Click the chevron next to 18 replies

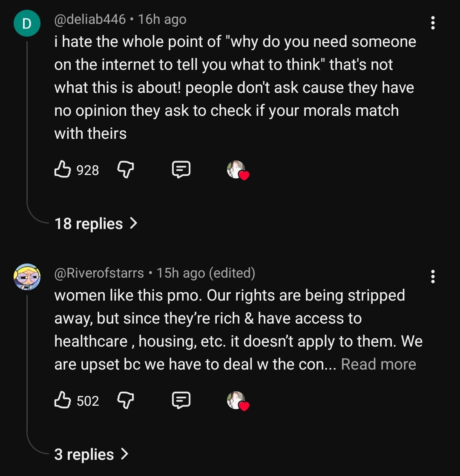click(x=134, y=224)
